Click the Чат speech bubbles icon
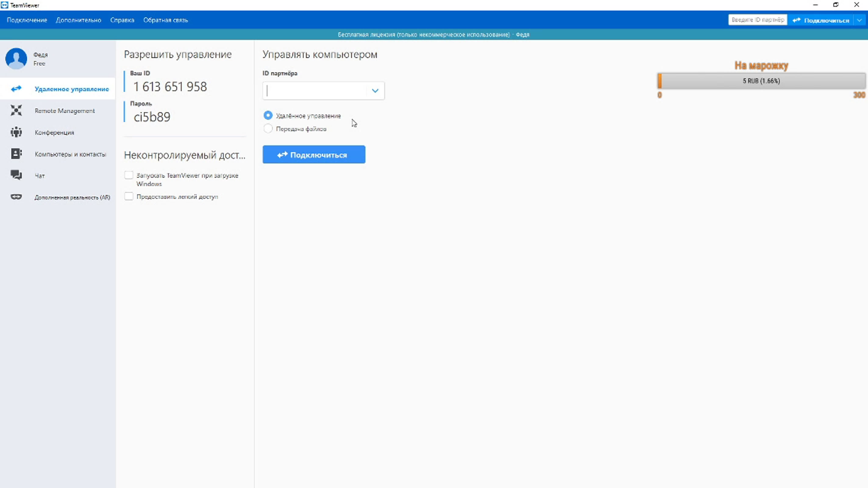This screenshot has width=868, height=488. (16, 175)
